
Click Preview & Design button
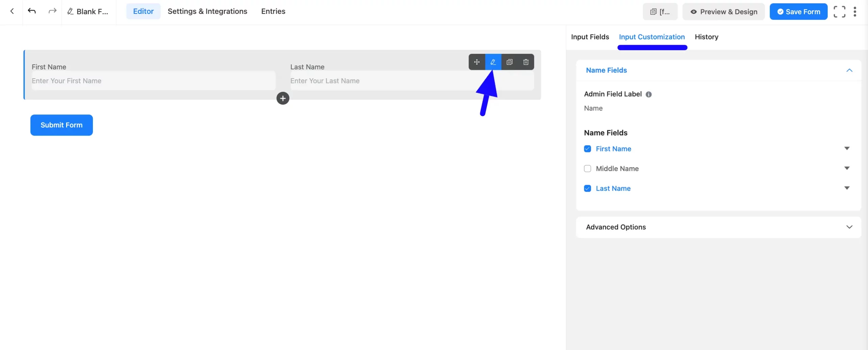coord(723,12)
